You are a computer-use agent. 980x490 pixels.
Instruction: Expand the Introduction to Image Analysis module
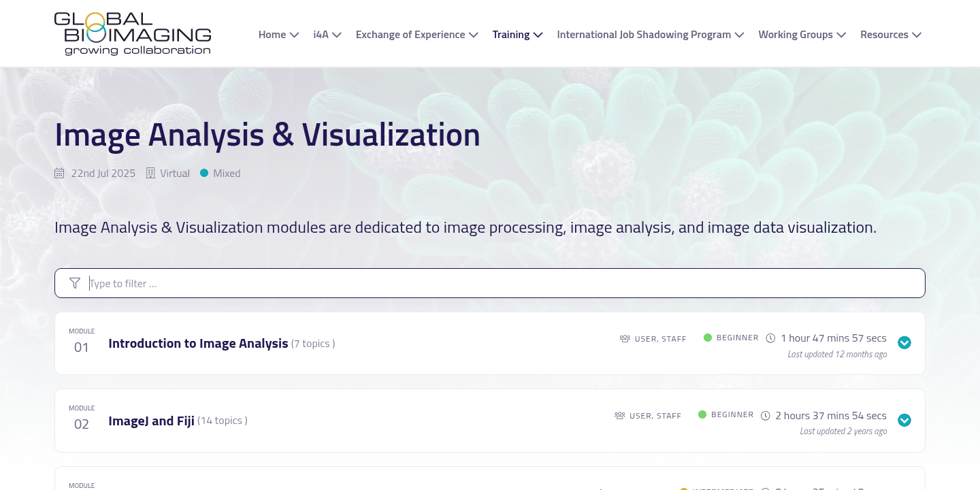click(904, 343)
